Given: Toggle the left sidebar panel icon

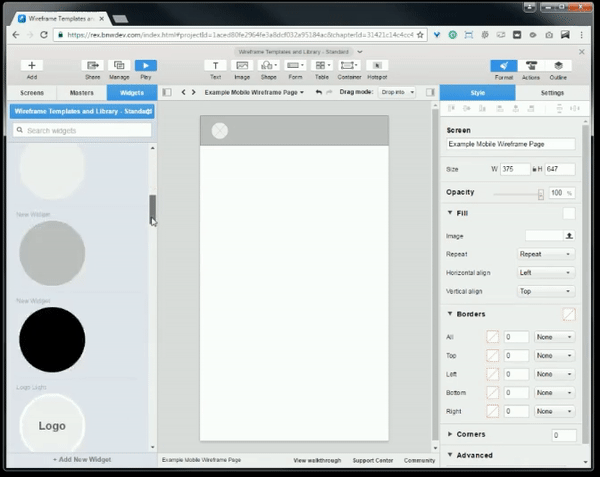Looking at the screenshot, I should 167,92.
